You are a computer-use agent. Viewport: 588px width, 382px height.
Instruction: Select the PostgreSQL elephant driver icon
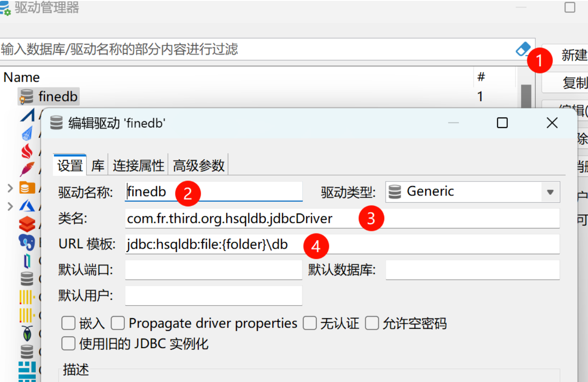[27, 242]
